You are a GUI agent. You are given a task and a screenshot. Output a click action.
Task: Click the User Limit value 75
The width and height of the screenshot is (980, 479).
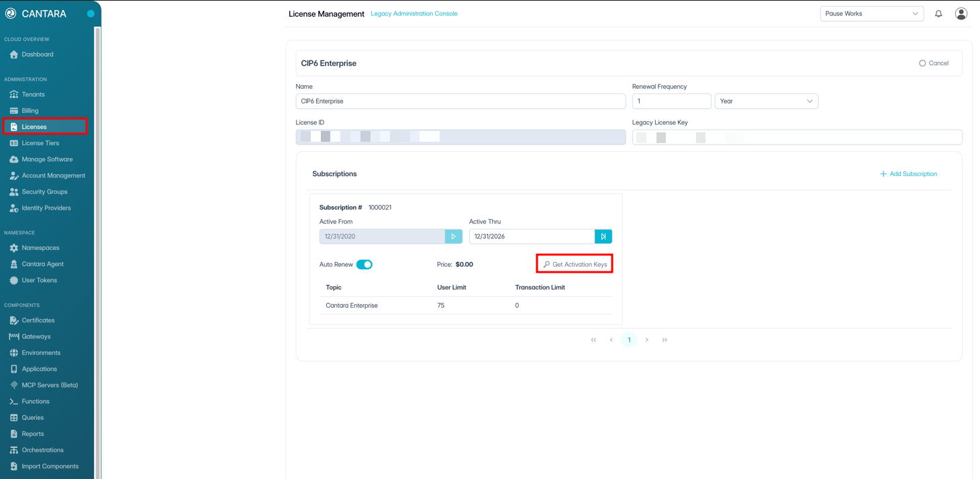[441, 306]
